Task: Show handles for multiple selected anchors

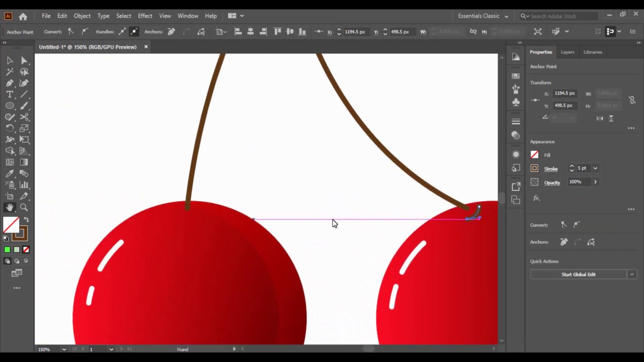Action: pyautogui.click(x=122, y=32)
